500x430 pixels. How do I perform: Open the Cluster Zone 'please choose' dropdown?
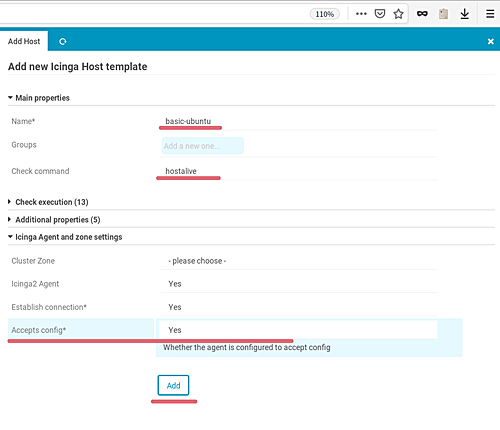[298, 261]
